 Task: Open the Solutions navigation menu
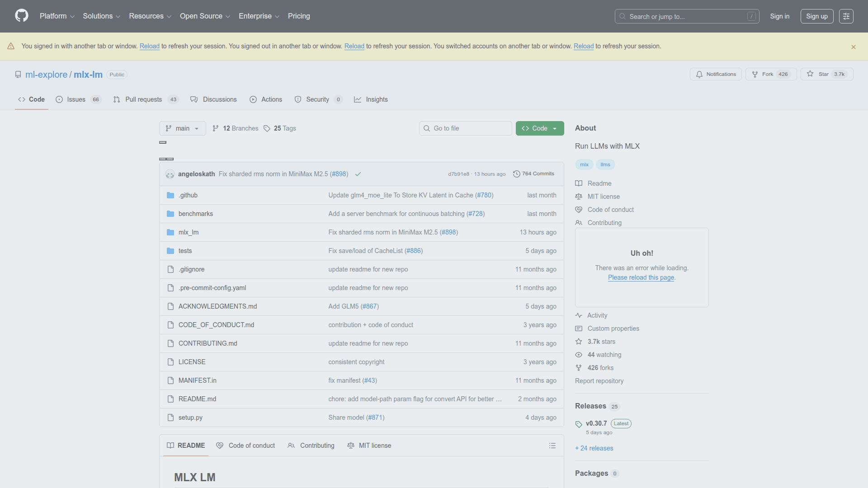101,16
